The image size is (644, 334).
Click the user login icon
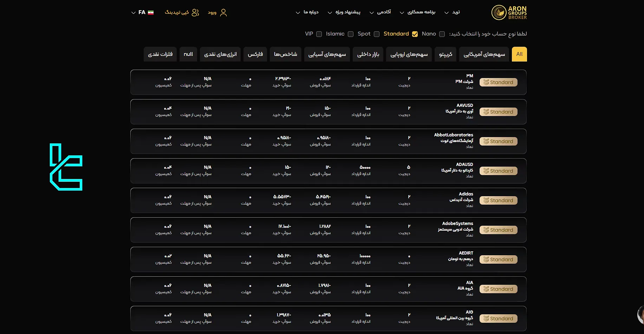tap(223, 13)
